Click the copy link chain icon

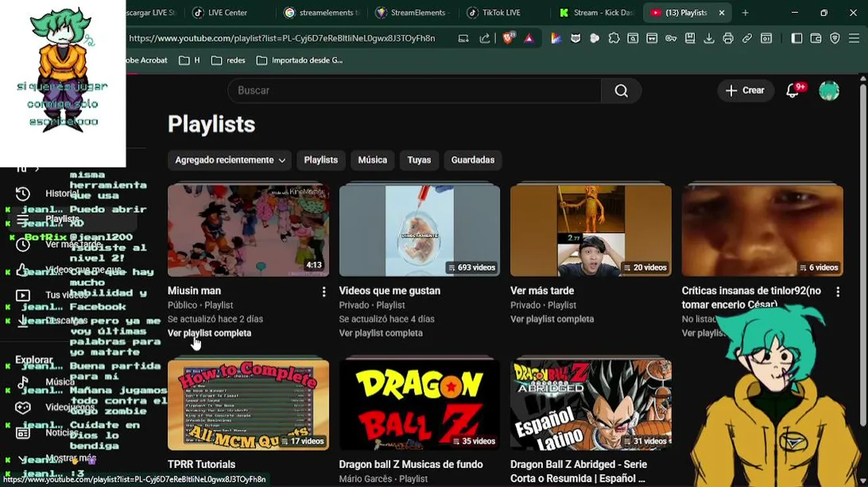pos(747,39)
